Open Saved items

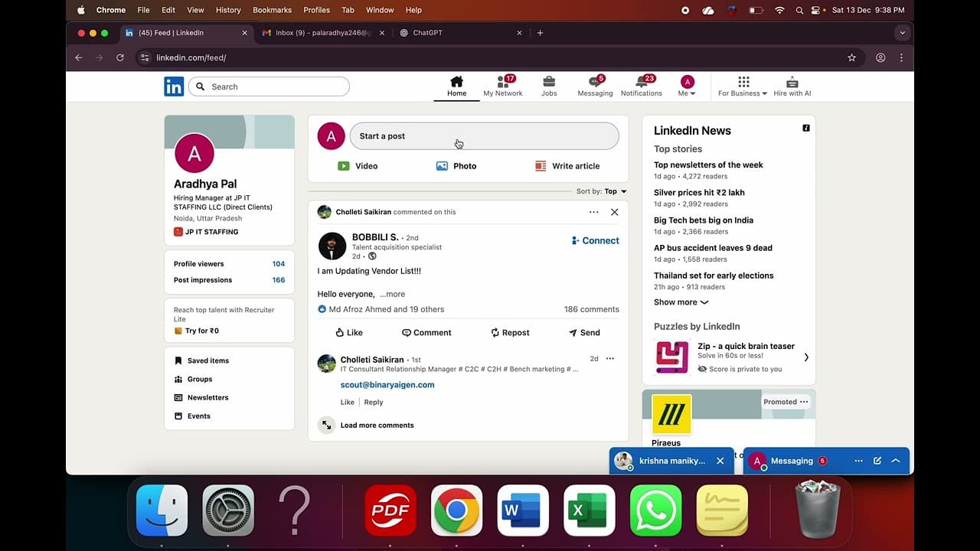coord(201,360)
